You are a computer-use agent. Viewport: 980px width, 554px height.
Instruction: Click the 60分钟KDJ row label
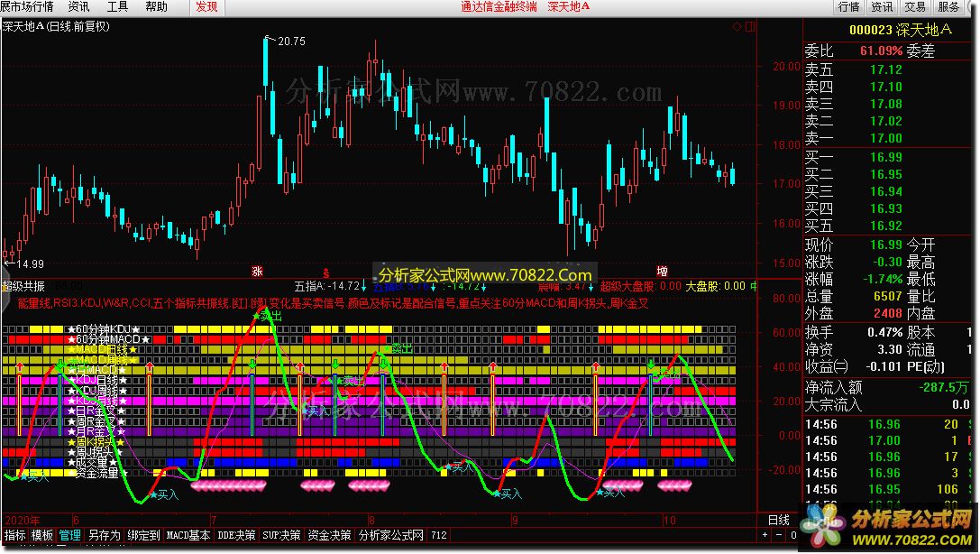pyautogui.click(x=104, y=329)
